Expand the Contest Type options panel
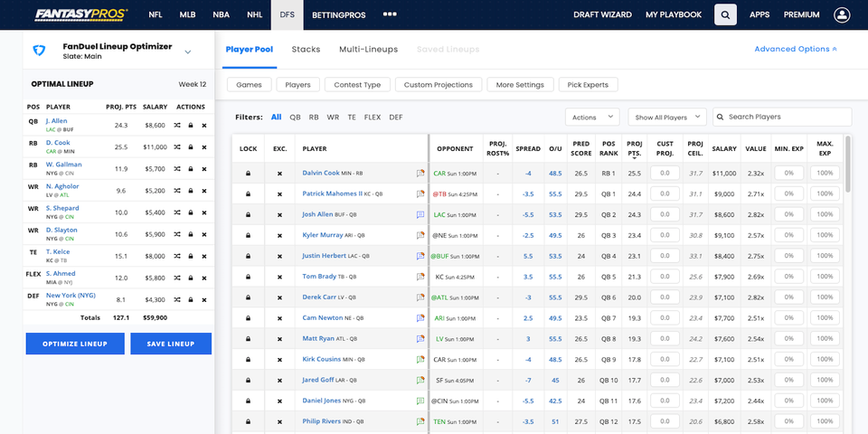The image size is (868, 434). click(x=357, y=85)
